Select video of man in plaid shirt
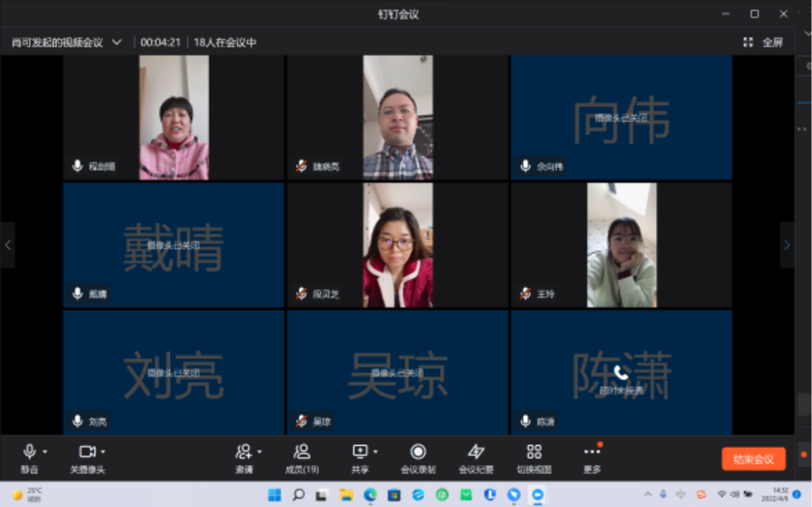The image size is (812, 507). (398, 117)
